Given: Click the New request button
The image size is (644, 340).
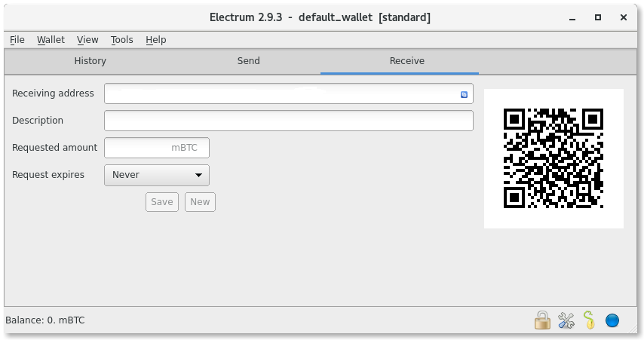Looking at the screenshot, I should pyautogui.click(x=200, y=202).
